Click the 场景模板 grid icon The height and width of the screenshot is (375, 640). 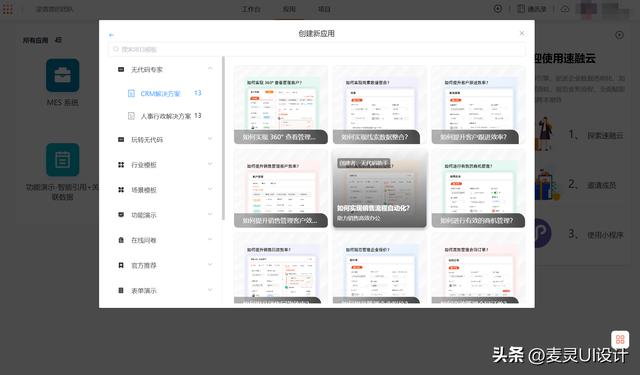(121, 190)
